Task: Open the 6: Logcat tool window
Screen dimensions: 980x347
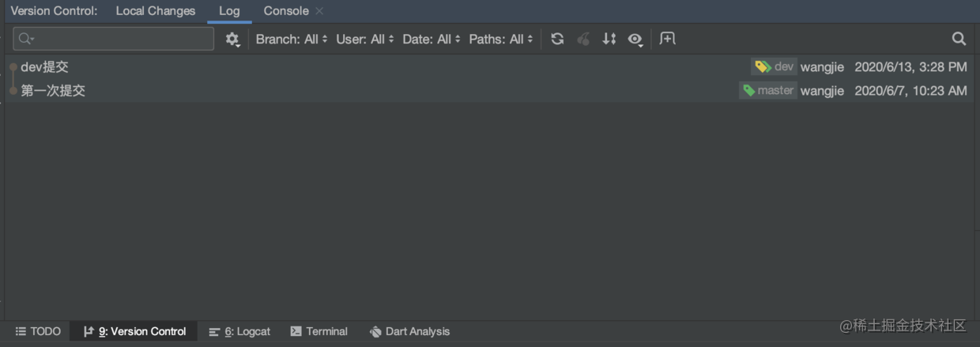Action: click(239, 331)
